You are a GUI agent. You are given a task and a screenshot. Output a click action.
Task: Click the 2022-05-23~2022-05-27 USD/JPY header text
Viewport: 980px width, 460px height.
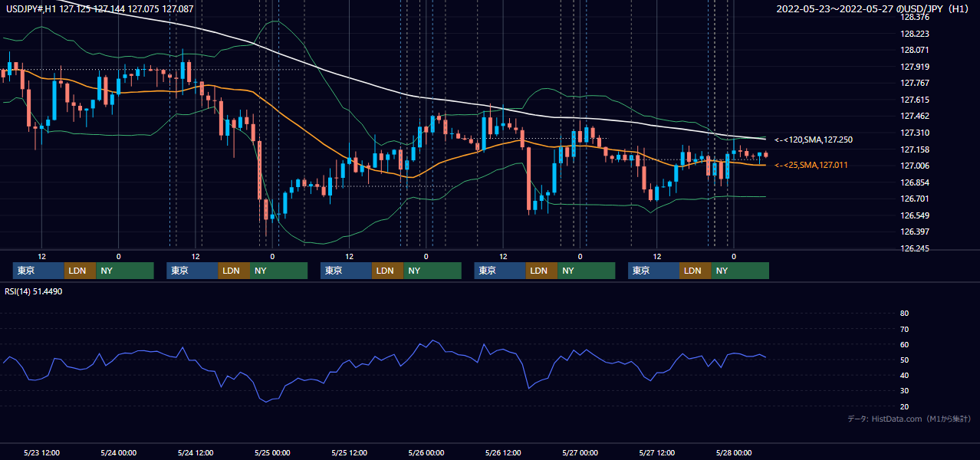(874, 9)
